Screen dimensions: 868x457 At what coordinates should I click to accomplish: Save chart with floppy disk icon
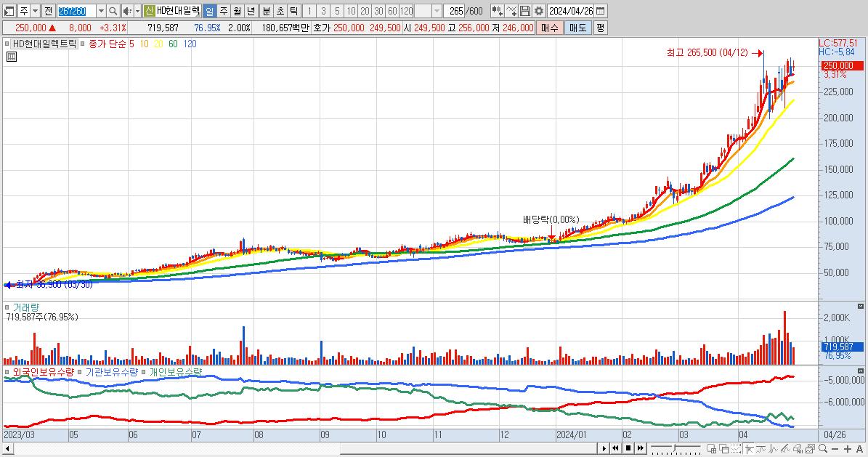[525, 11]
